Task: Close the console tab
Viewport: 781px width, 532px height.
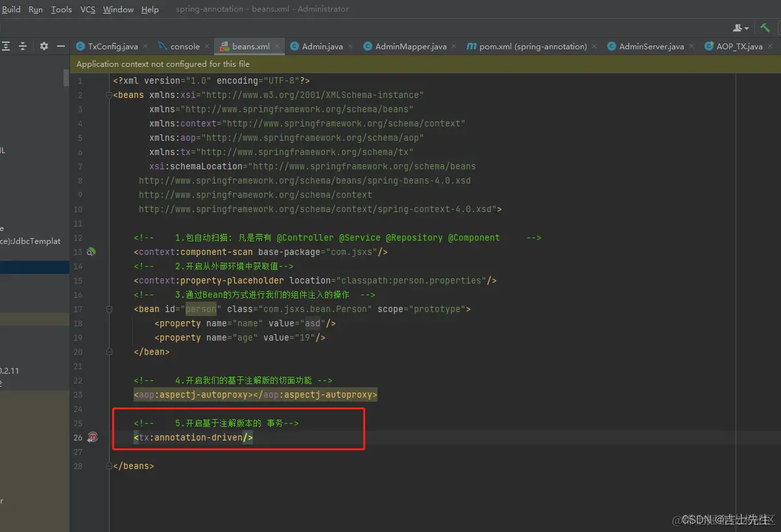Action: [x=207, y=47]
